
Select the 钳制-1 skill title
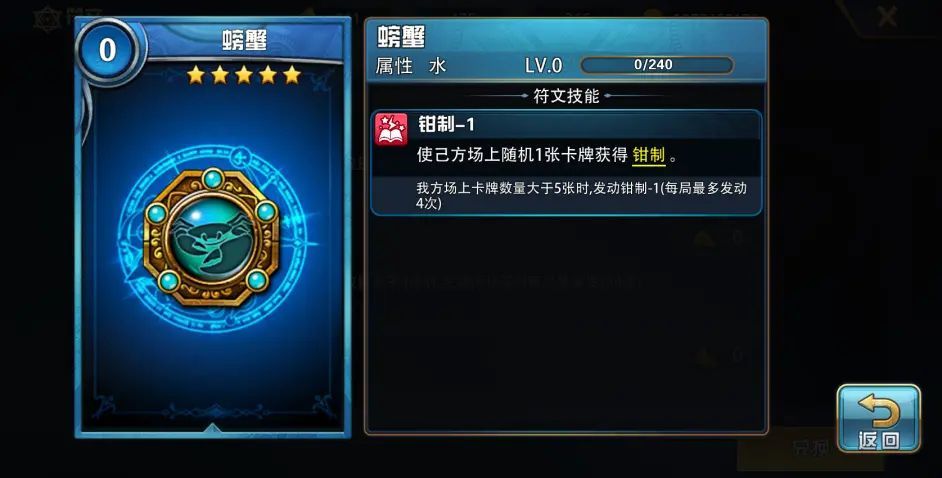tap(446, 124)
